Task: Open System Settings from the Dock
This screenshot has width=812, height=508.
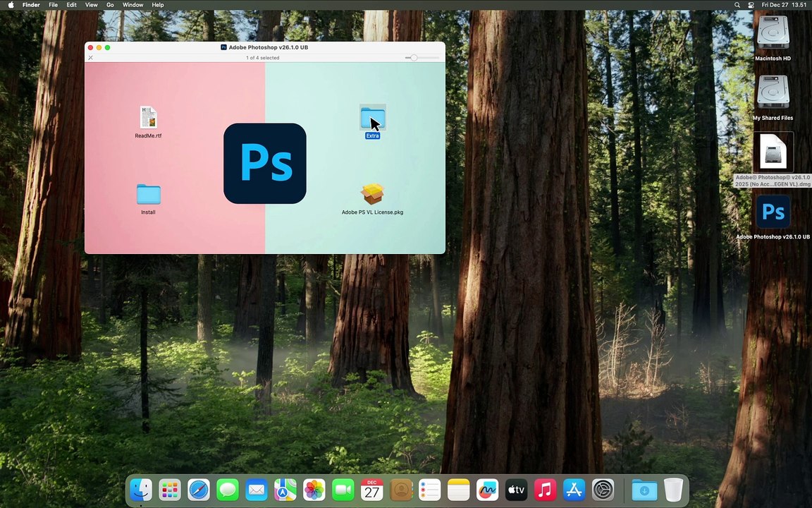Action: pyautogui.click(x=603, y=490)
